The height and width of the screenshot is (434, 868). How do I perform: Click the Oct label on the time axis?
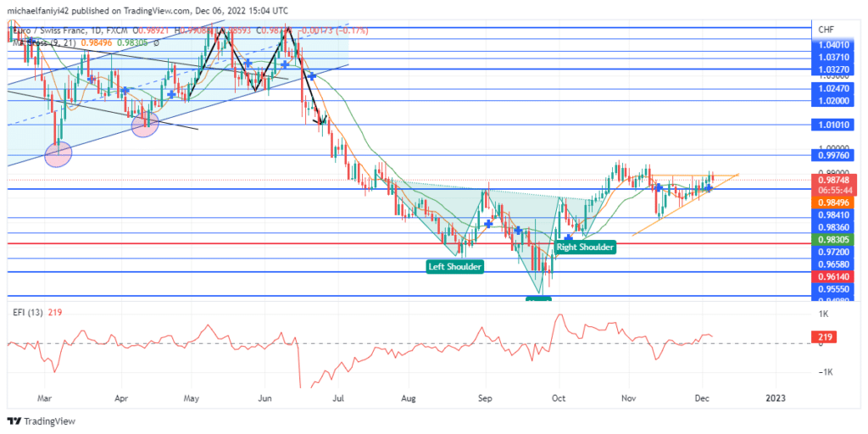click(x=559, y=398)
